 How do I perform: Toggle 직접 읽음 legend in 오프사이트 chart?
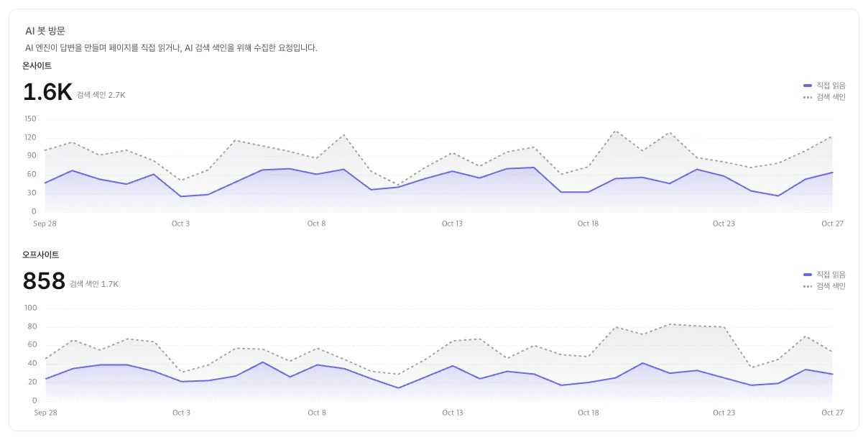[x=824, y=274]
